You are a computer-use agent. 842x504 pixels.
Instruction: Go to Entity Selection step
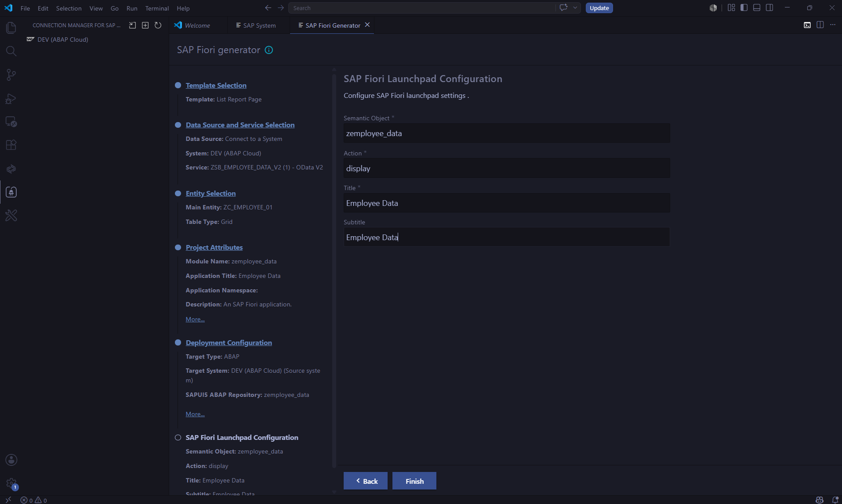[210, 193]
